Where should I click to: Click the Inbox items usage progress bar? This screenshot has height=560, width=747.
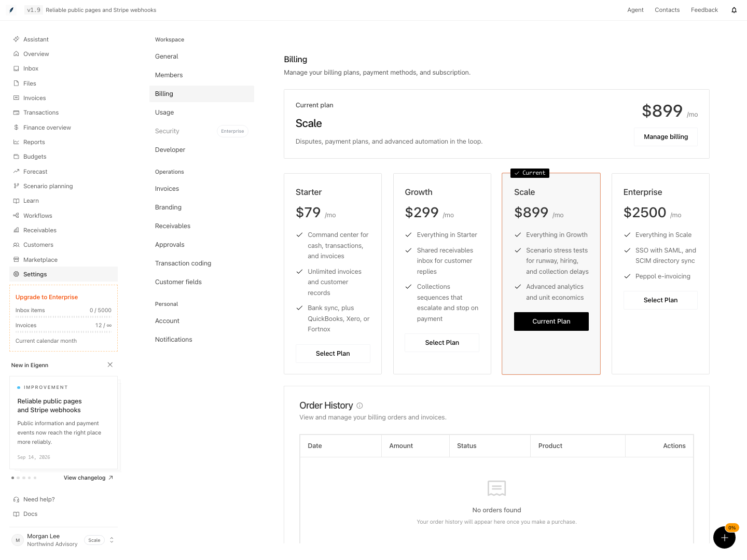pyautogui.click(x=63, y=317)
